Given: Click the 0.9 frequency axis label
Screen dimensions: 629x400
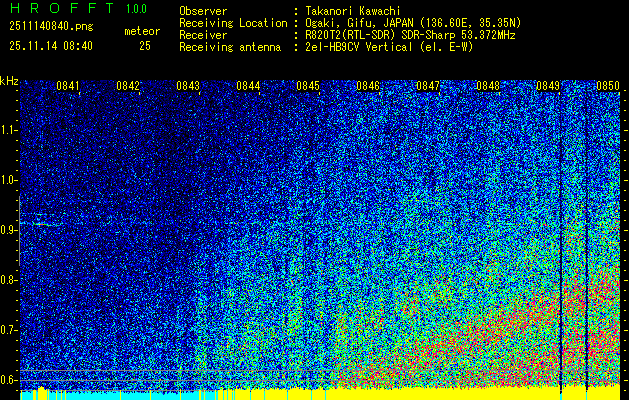Looking at the screenshot, I should pyautogui.click(x=9, y=230).
